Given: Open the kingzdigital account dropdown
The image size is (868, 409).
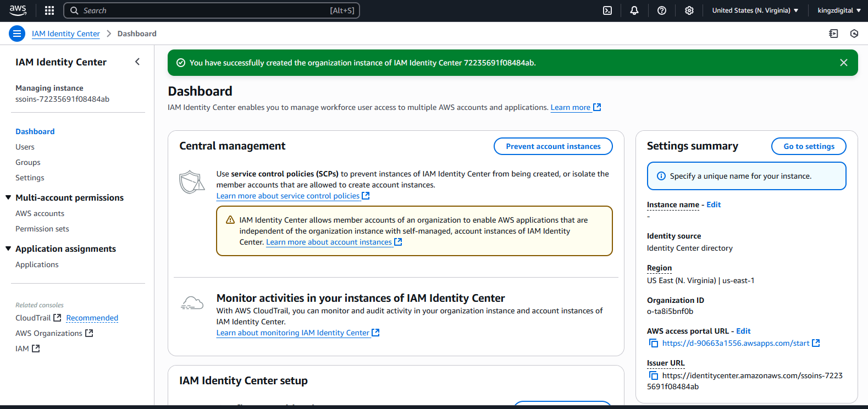Looking at the screenshot, I should [839, 10].
